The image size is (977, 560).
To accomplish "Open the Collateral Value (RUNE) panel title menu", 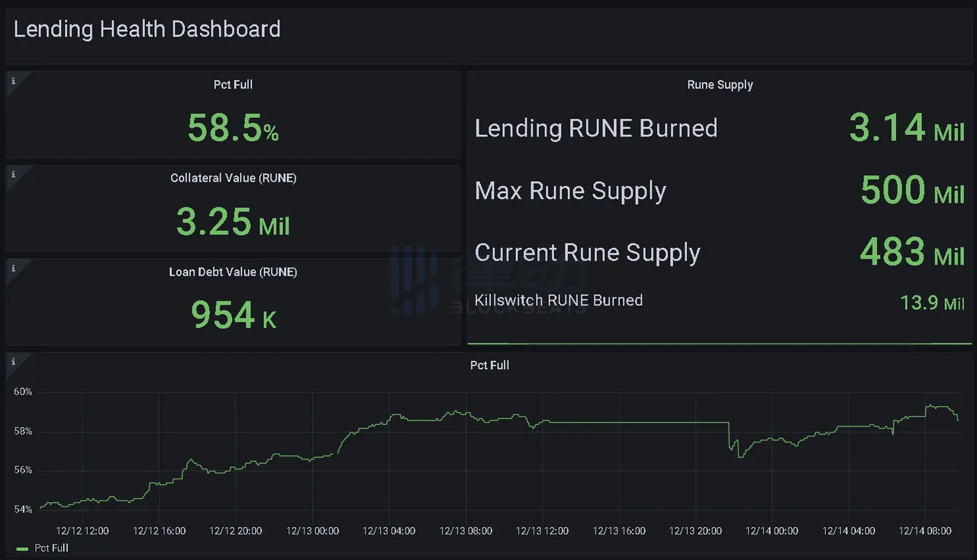I will [233, 179].
